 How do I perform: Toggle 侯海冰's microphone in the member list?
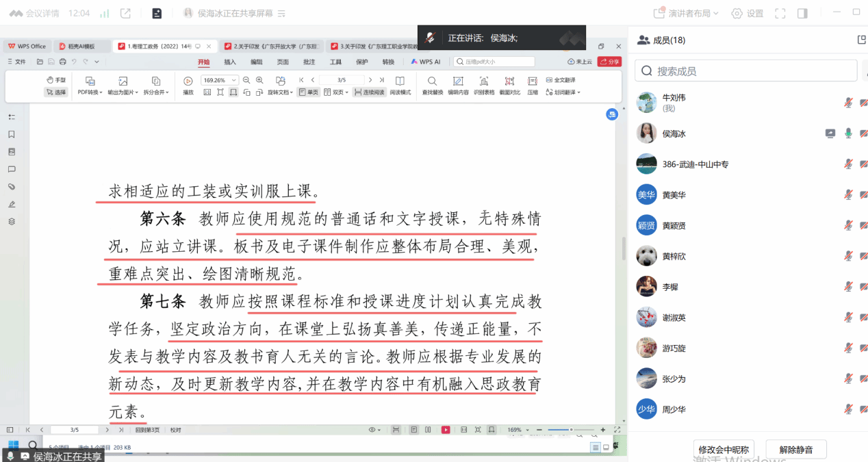tap(848, 133)
